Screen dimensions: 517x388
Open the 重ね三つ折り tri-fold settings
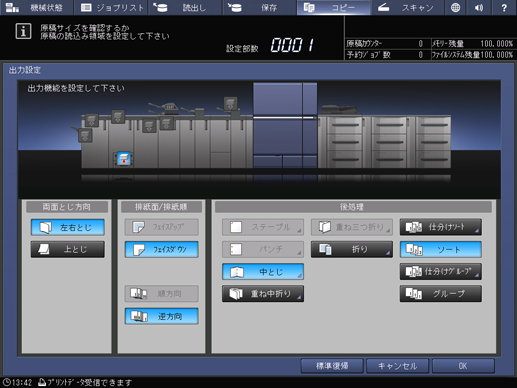tap(352, 227)
